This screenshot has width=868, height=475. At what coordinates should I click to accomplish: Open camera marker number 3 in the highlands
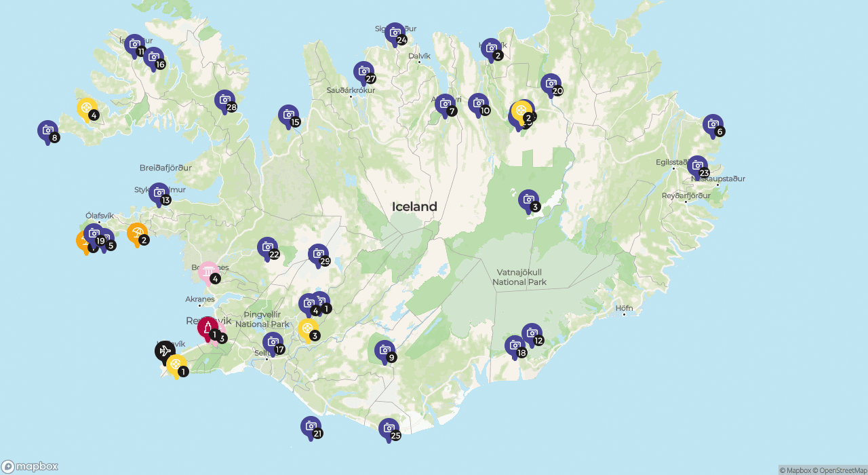click(x=528, y=200)
